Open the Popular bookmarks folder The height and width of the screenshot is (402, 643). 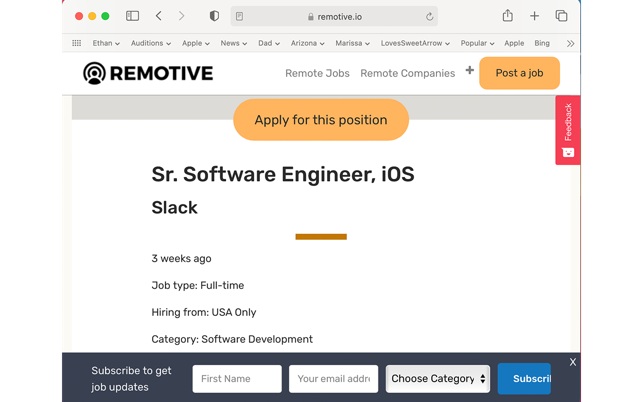point(477,43)
